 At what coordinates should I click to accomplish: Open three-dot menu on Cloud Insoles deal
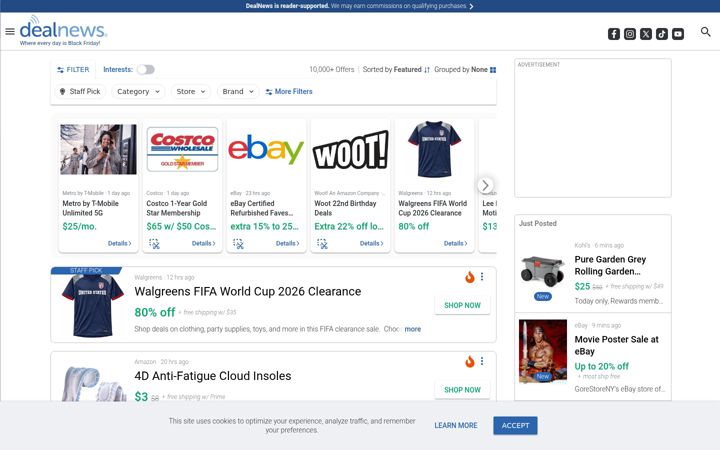(x=482, y=361)
